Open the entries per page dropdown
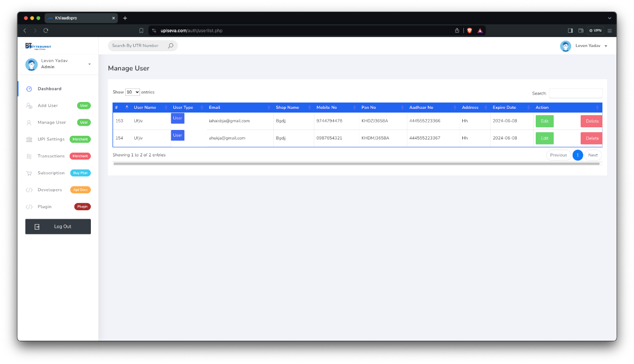Image resolution: width=634 pixels, height=364 pixels. pos(133,92)
